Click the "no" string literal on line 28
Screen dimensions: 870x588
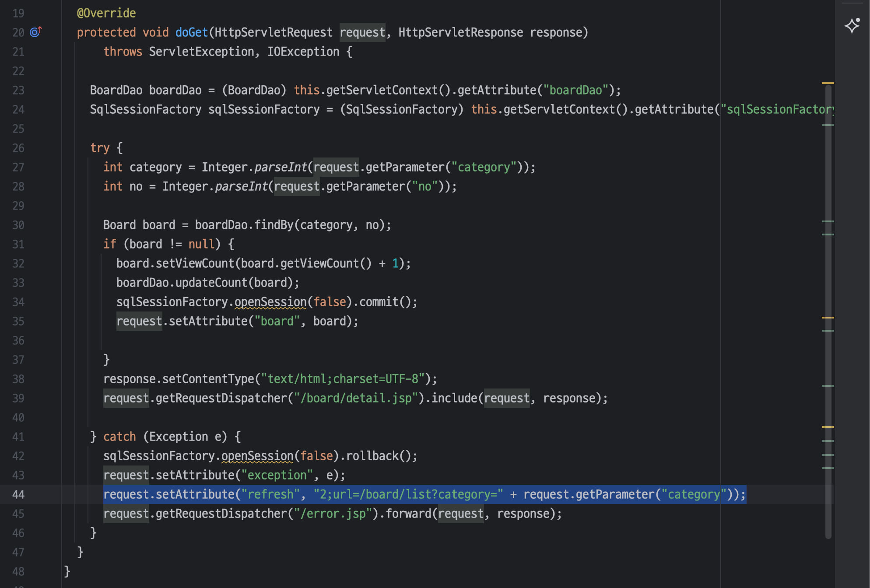tap(425, 186)
